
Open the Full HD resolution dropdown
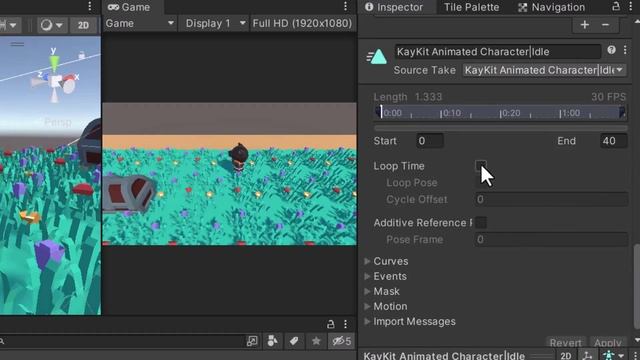[x=302, y=23]
